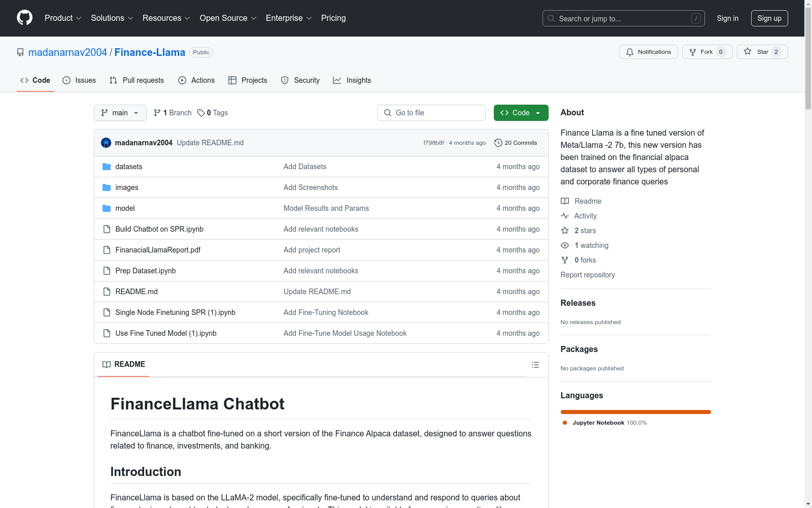
Task: Click the orange Jupyter Notebook language dot
Action: coord(565,423)
